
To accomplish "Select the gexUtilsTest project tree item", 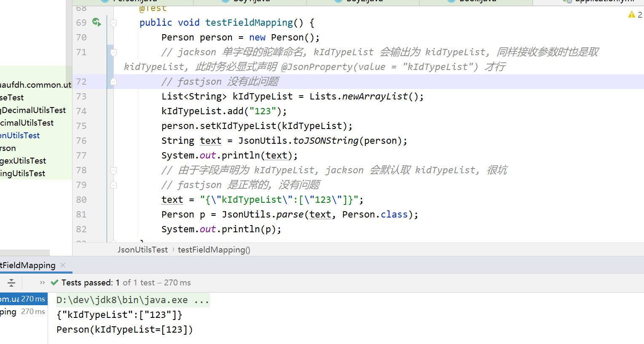I will (23, 161).
